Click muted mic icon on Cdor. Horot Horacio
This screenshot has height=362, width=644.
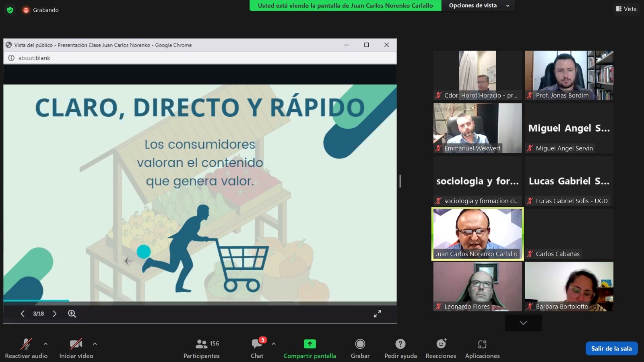point(438,95)
